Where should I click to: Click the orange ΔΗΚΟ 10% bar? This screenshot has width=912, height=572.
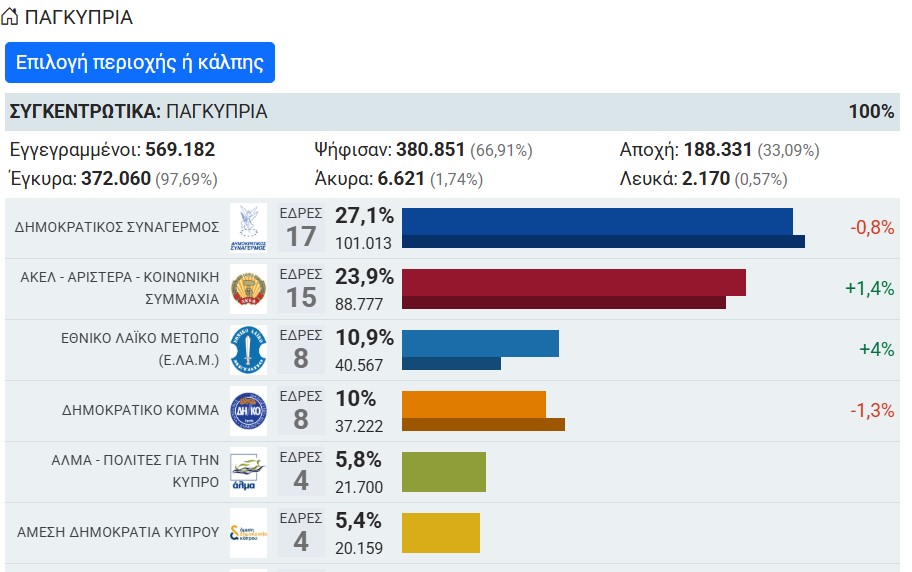483,411
